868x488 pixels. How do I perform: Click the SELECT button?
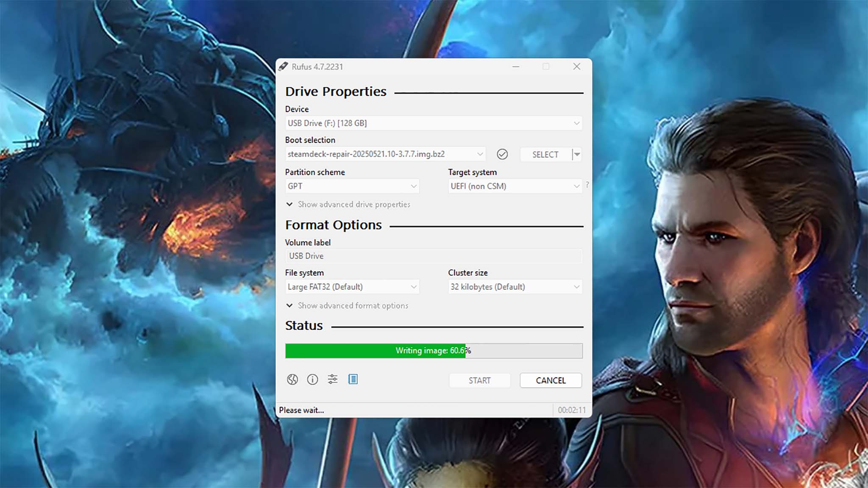[545, 155]
